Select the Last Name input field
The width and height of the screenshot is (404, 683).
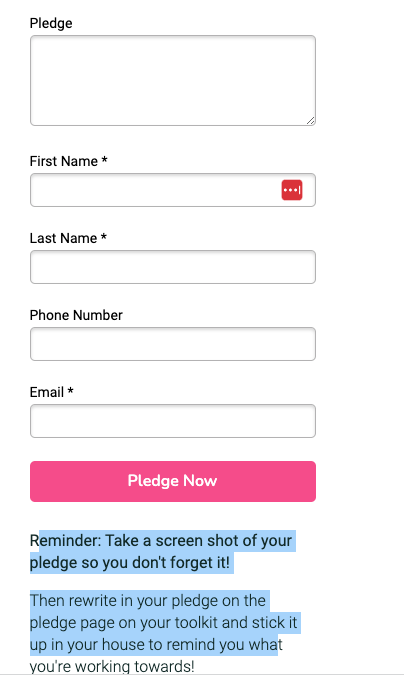[173, 267]
